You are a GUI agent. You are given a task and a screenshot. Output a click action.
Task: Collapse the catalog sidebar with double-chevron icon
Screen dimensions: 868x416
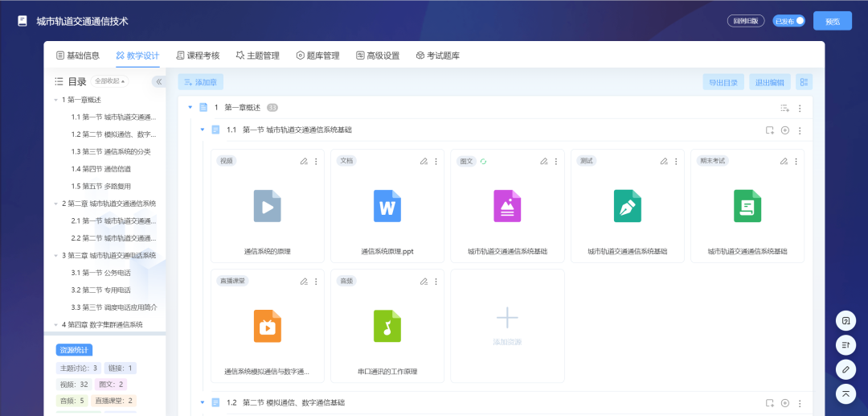(x=159, y=81)
